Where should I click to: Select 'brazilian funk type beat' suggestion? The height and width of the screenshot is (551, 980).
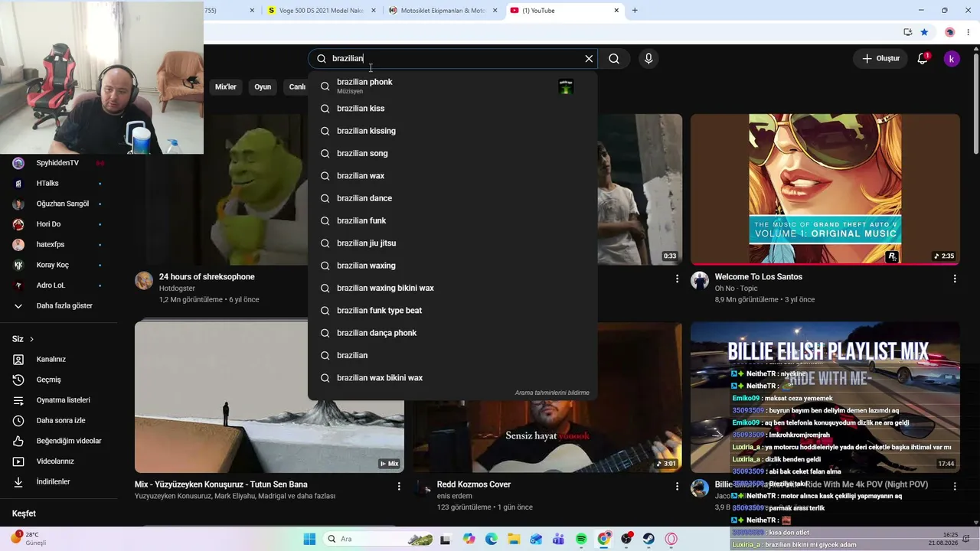pos(452,311)
